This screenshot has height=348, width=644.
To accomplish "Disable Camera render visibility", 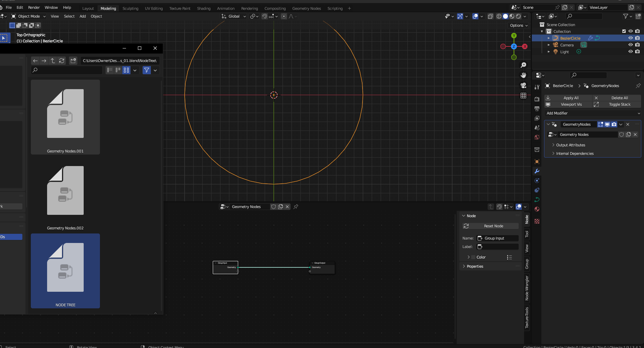I will point(638,45).
